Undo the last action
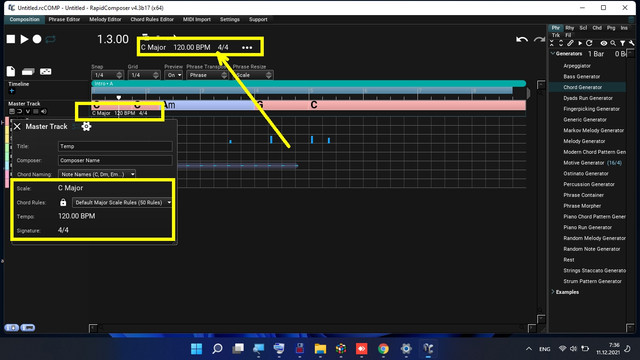The image size is (640, 360). tap(522, 40)
